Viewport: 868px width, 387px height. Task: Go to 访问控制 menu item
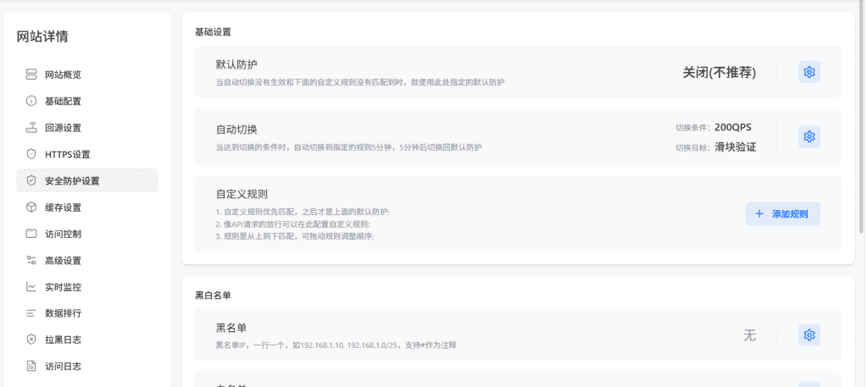tap(87, 234)
